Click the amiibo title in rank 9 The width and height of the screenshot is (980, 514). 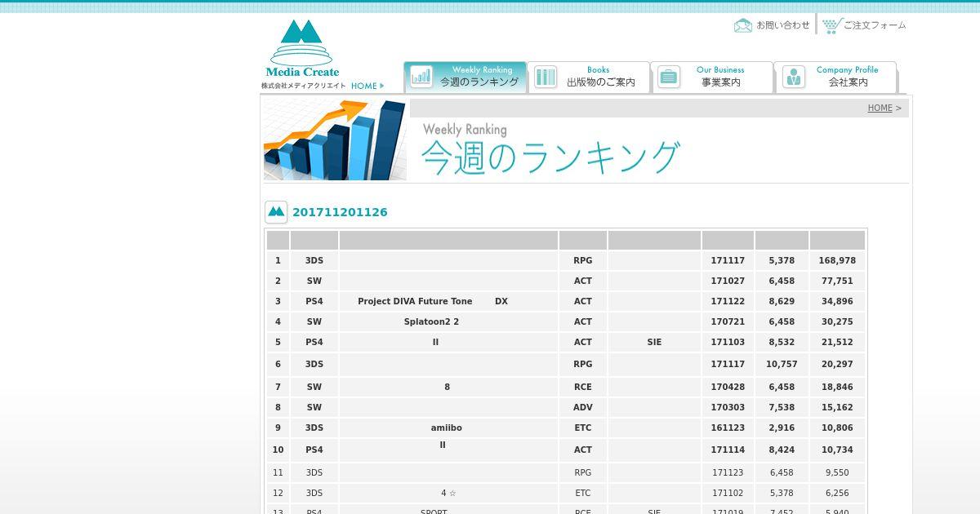tap(447, 428)
